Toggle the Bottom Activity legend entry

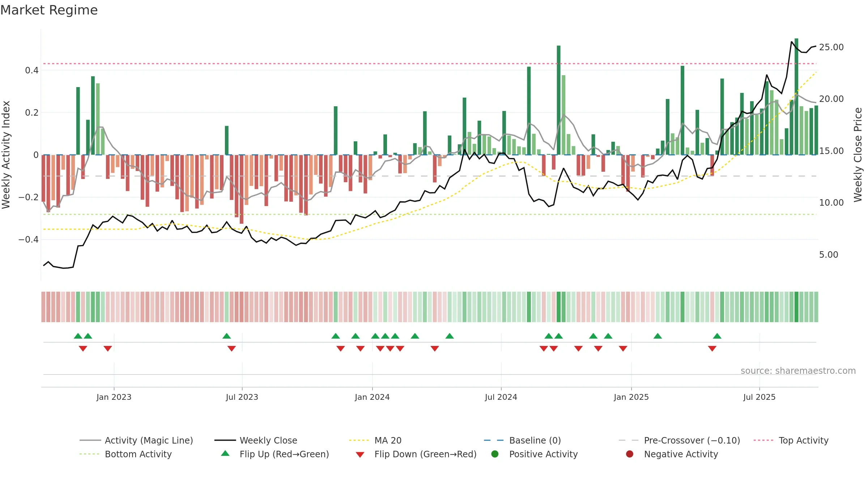[x=125, y=454]
